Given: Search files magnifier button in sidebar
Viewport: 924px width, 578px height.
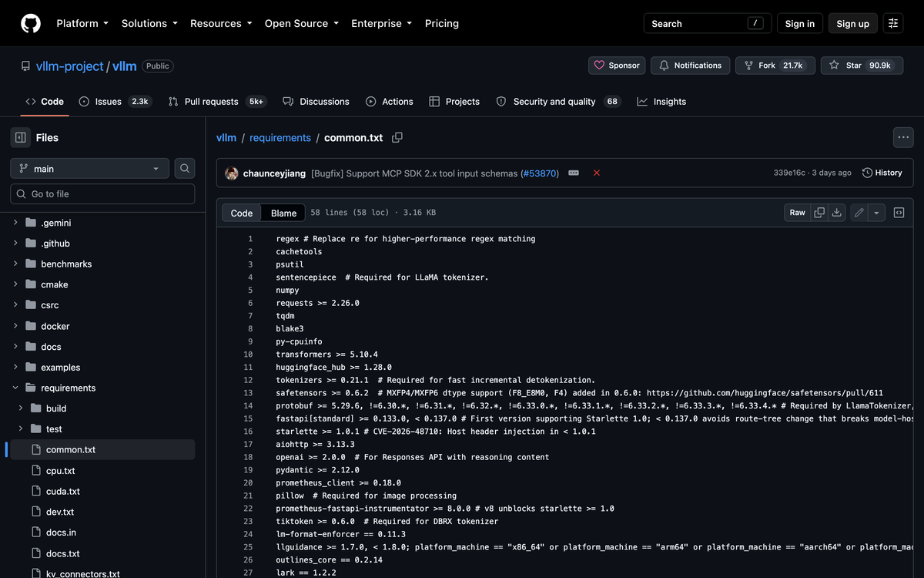Looking at the screenshot, I should pos(185,168).
